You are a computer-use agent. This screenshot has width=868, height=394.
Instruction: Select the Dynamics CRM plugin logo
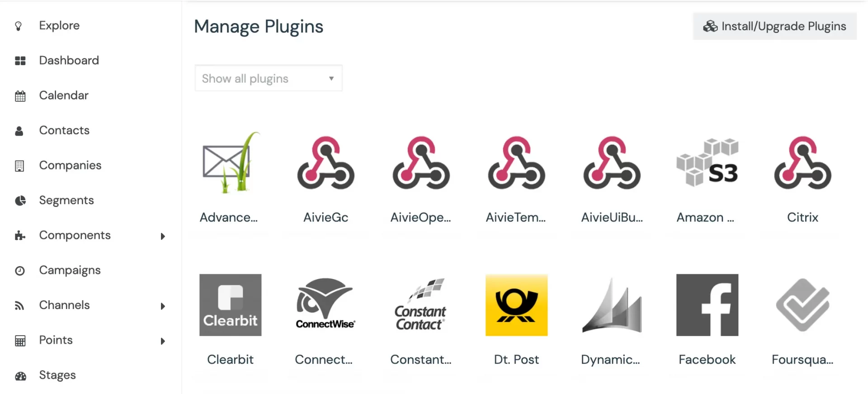612,305
